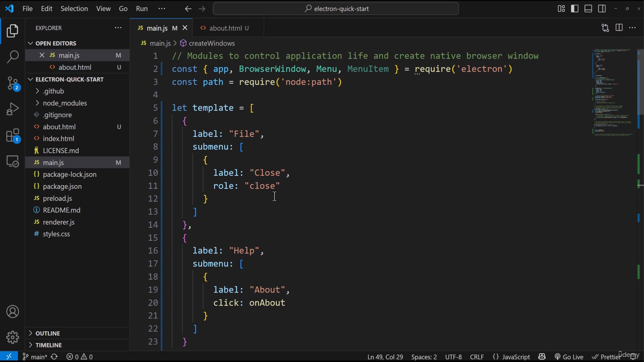Expand the Timeline section
Screen dimensions: 644x362
coord(77,345)
